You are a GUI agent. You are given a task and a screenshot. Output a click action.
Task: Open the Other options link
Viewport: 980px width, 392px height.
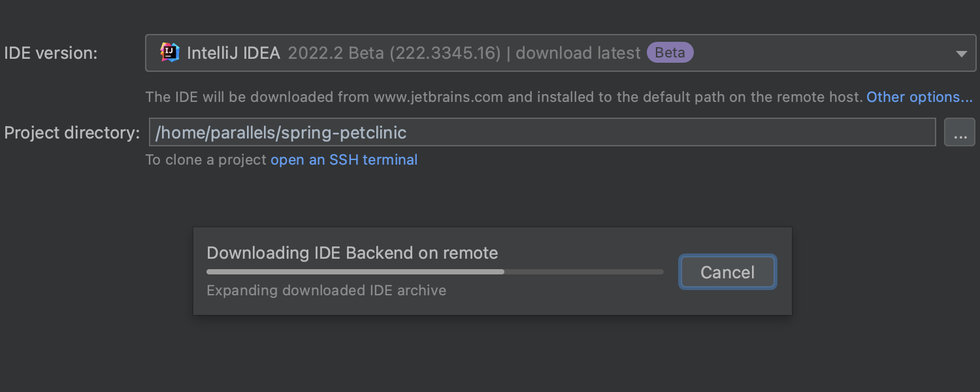pos(919,97)
